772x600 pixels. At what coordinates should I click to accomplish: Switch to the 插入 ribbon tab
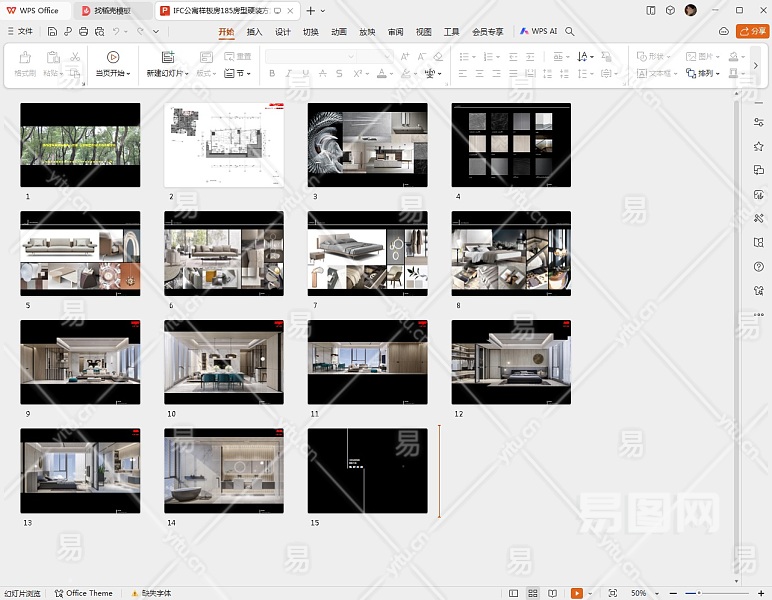point(254,32)
